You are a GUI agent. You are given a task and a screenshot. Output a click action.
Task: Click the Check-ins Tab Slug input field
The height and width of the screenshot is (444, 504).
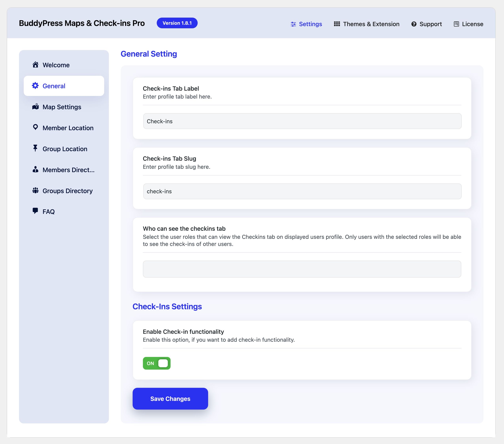[302, 191]
